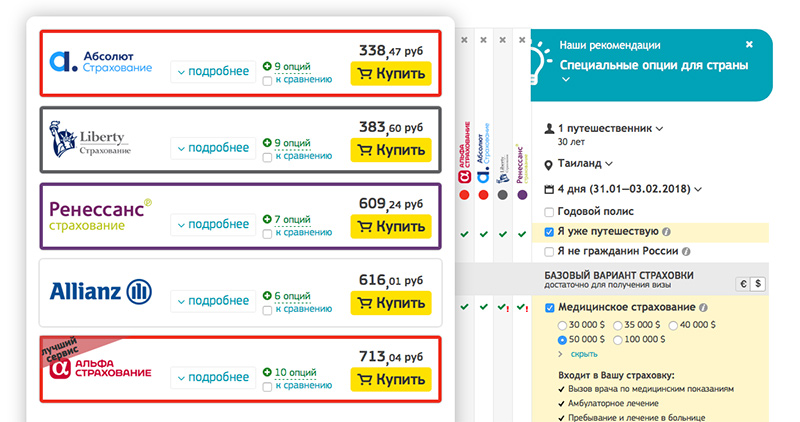Click the calendar icon by dates
Viewport: 800px width, 422px height.
coord(549,189)
